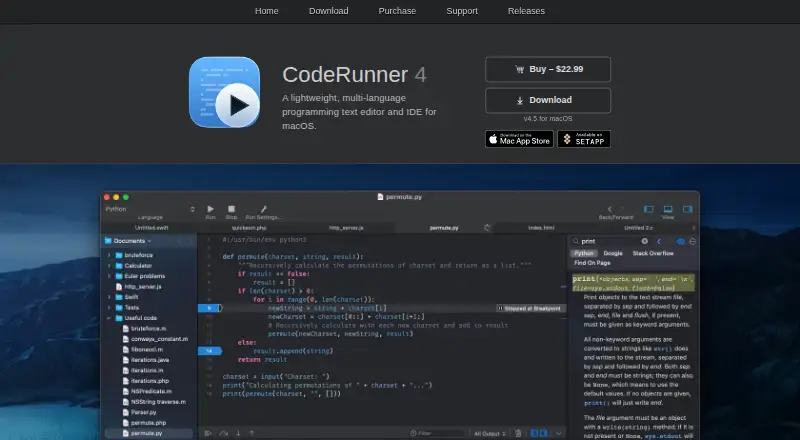Viewport: 800px width, 440px height.
Task: Click the continue debugger icon in console bar
Action: [x=208, y=433]
